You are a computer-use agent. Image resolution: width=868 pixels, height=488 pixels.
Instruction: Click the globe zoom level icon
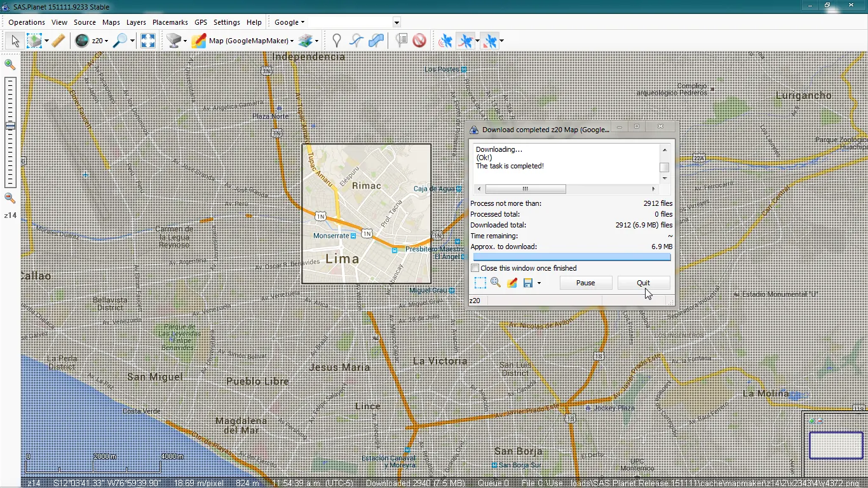[81, 41]
